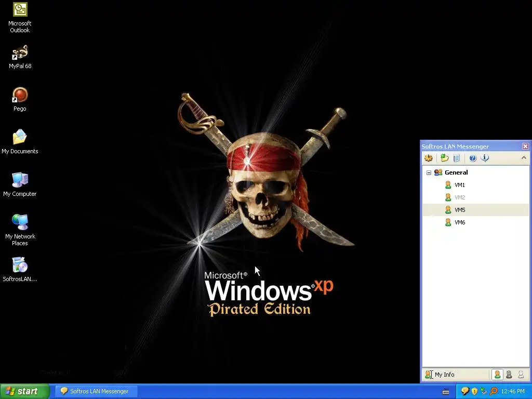Click Softros LAN Messenger taskbar button
Image resolution: width=532 pixels, height=399 pixels.
pyautogui.click(x=96, y=391)
